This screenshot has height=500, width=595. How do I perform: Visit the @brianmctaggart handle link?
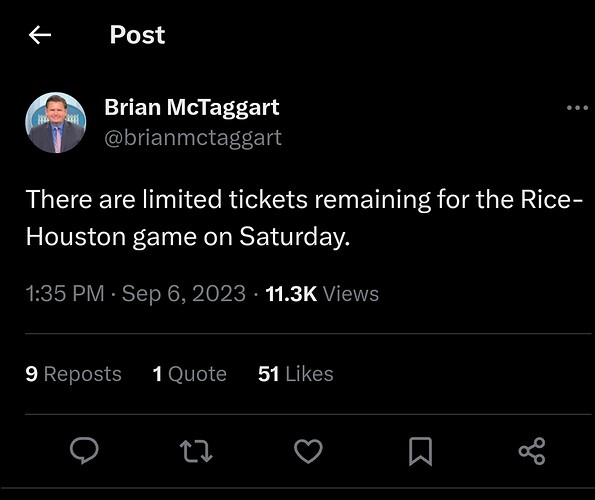pyautogui.click(x=193, y=138)
